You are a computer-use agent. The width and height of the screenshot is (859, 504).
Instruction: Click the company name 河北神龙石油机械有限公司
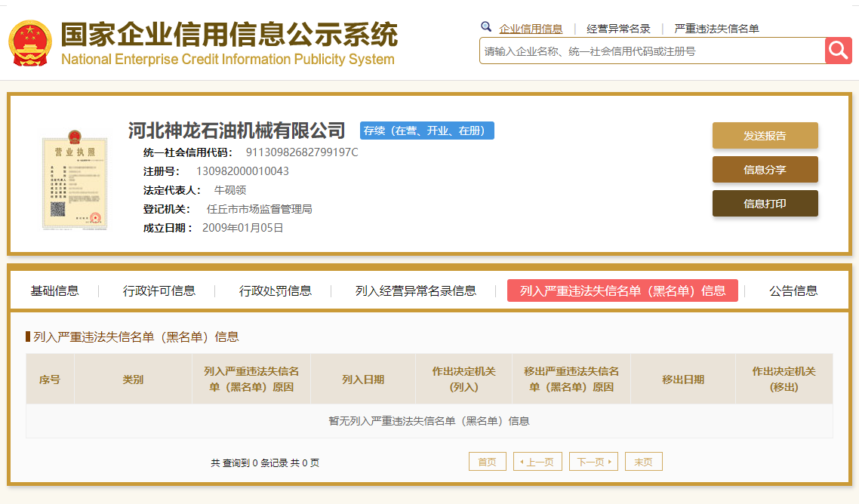[x=237, y=131]
